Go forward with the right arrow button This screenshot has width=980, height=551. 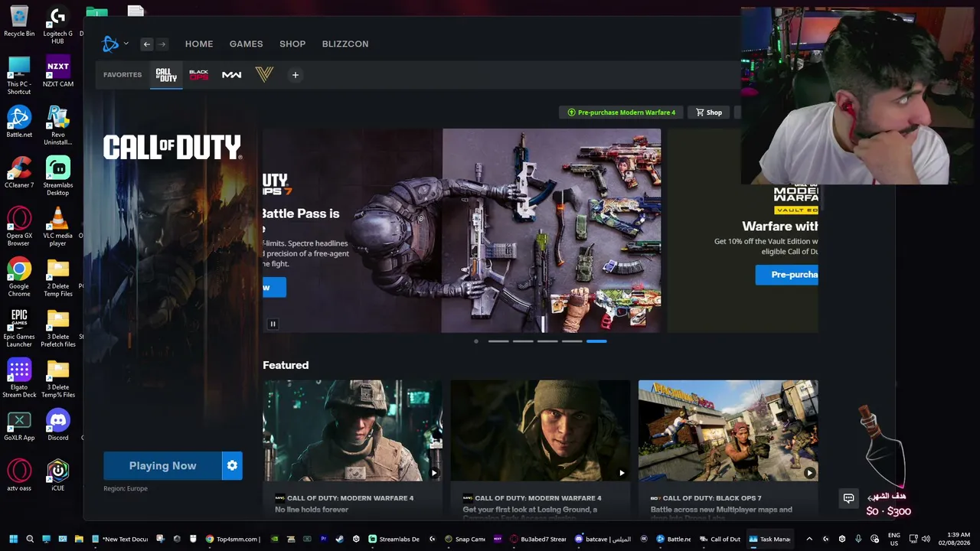click(x=162, y=44)
